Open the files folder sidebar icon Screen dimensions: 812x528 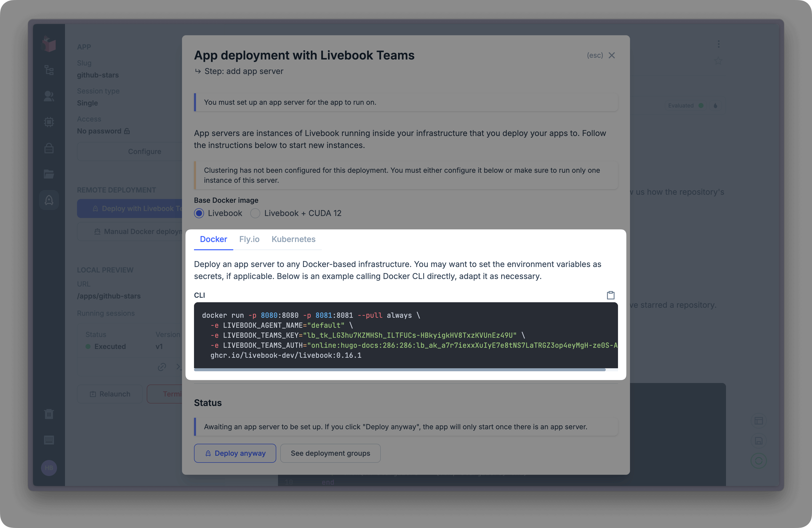(x=49, y=174)
